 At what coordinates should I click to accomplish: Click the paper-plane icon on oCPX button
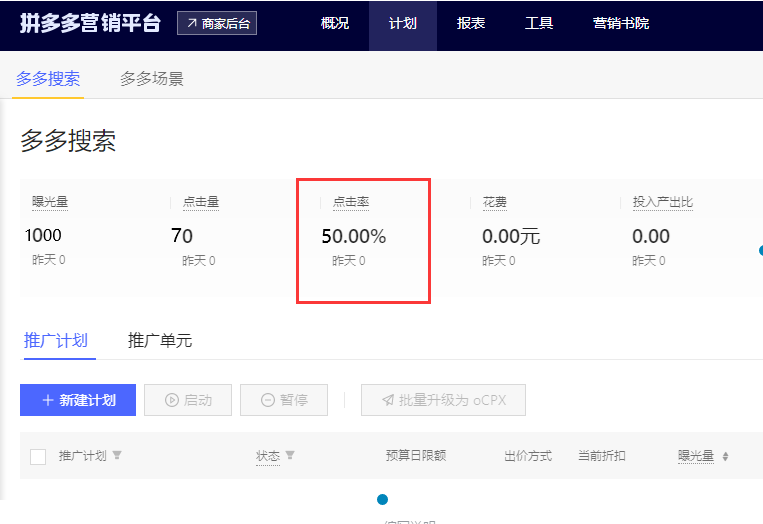click(x=388, y=400)
